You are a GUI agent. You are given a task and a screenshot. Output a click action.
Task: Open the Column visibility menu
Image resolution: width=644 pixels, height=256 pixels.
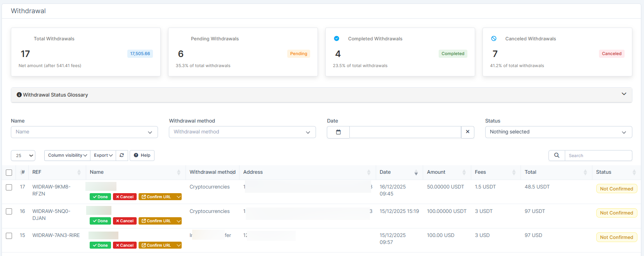coord(67,155)
